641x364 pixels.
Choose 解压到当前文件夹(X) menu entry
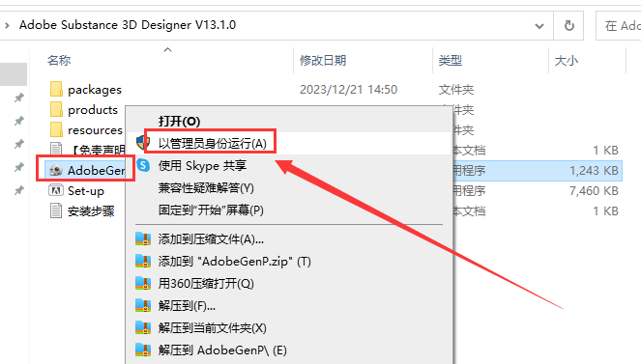[213, 327]
